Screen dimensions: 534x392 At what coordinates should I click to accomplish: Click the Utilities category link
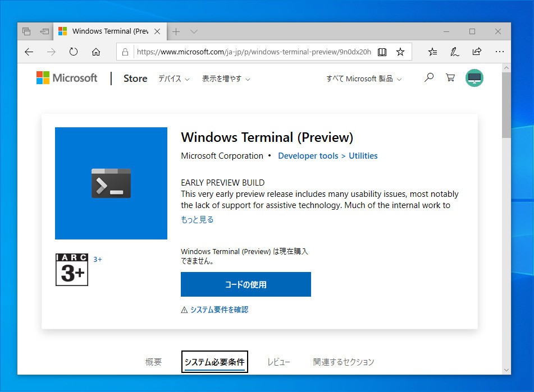pos(363,156)
